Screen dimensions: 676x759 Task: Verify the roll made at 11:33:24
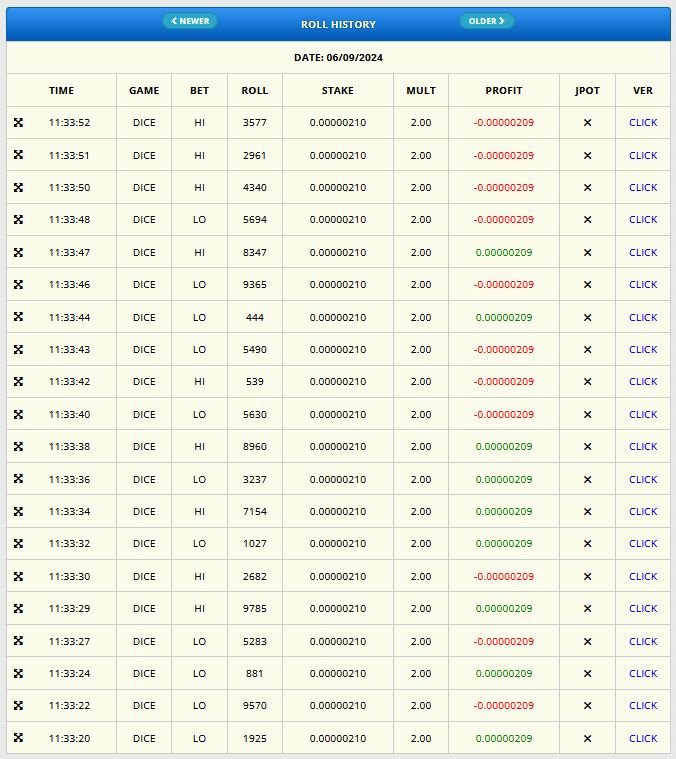pos(643,673)
